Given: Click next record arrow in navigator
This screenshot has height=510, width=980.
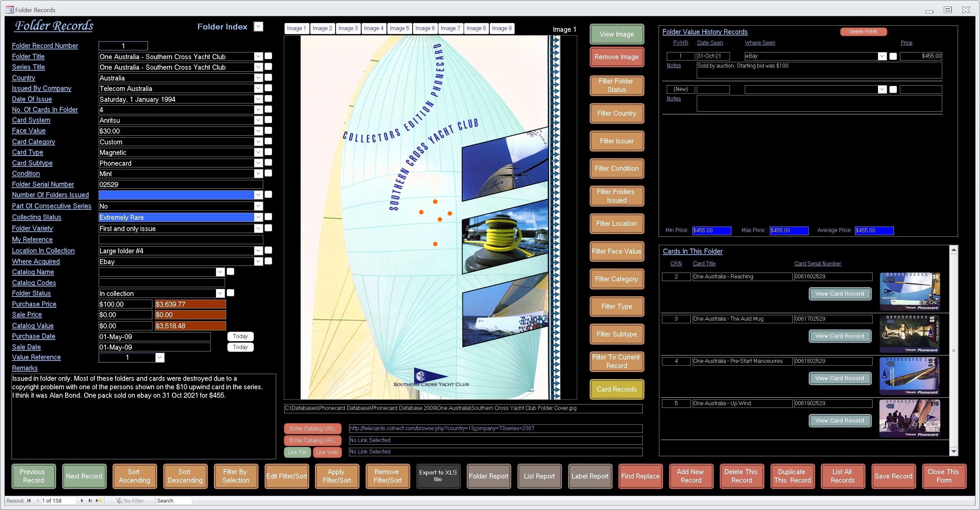Looking at the screenshot, I should click(82, 501).
